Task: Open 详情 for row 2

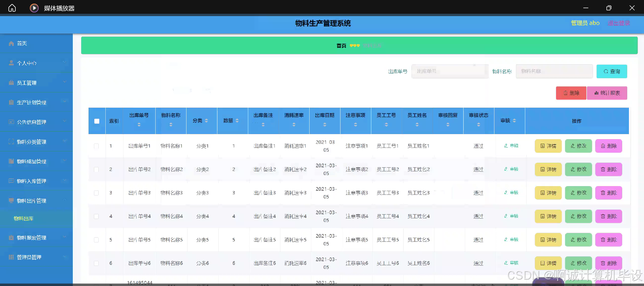Action: pyautogui.click(x=548, y=169)
